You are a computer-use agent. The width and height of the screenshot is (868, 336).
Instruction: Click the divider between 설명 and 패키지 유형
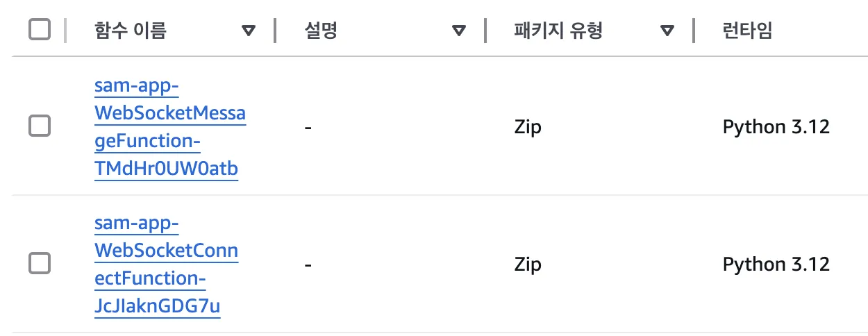[485, 31]
